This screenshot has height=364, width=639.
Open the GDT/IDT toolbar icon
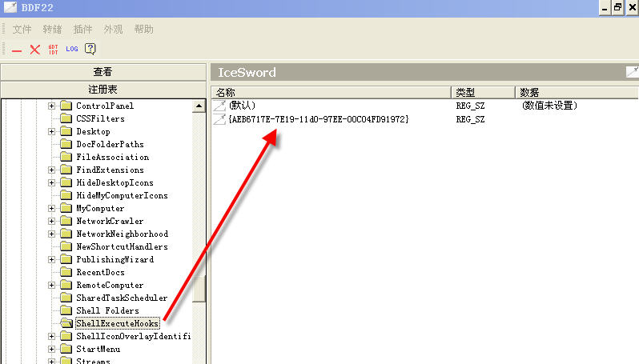54,50
